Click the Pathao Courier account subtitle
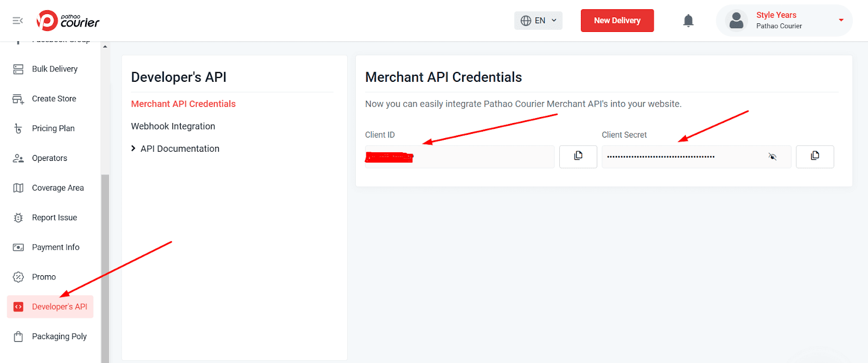This screenshot has width=868, height=363. tap(779, 26)
